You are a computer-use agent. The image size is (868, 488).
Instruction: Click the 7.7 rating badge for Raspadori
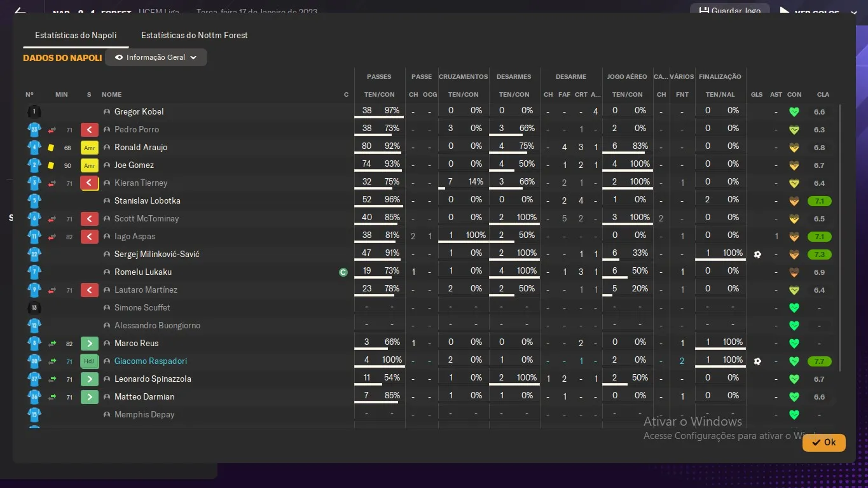click(x=819, y=361)
